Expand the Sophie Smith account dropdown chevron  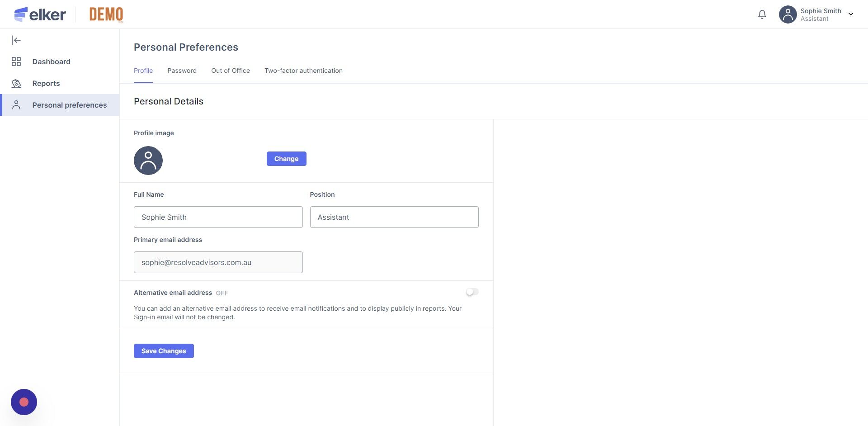(x=851, y=14)
